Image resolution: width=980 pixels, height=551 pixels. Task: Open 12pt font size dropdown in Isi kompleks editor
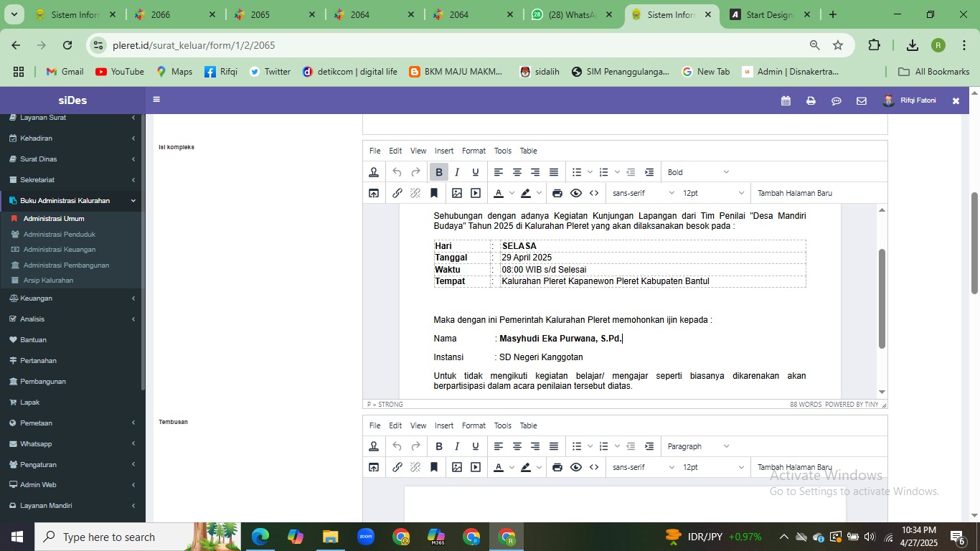click(713, 193)
